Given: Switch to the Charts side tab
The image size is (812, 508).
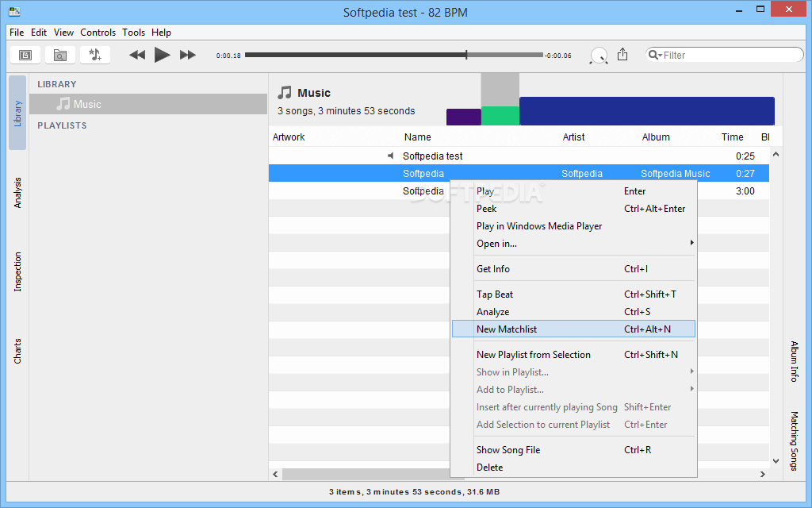Looking at the screenshot, I should [x=17, y=351].
